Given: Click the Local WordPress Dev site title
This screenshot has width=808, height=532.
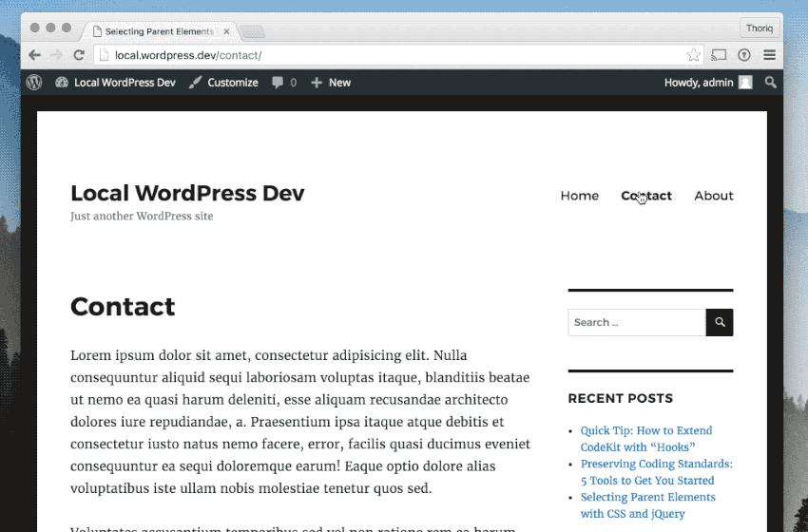Looking at the screenshot, I should click(x=187, y=193).
